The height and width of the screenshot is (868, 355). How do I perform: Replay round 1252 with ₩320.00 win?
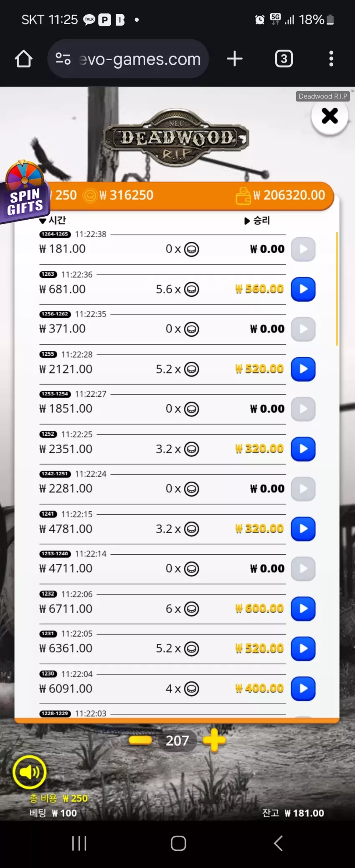303,449
